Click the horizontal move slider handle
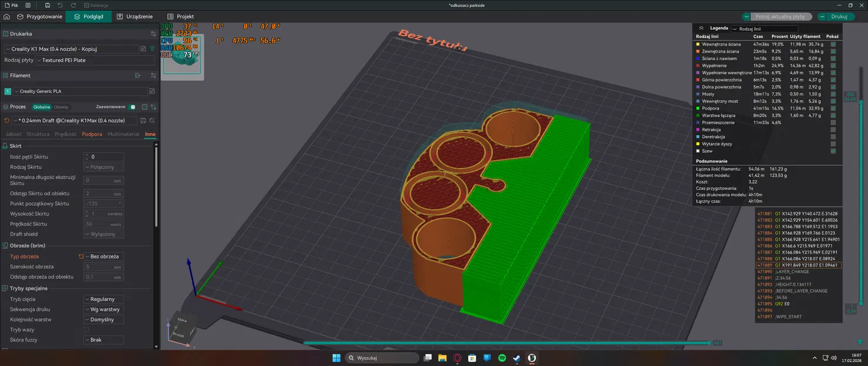 tap(709, 343)
